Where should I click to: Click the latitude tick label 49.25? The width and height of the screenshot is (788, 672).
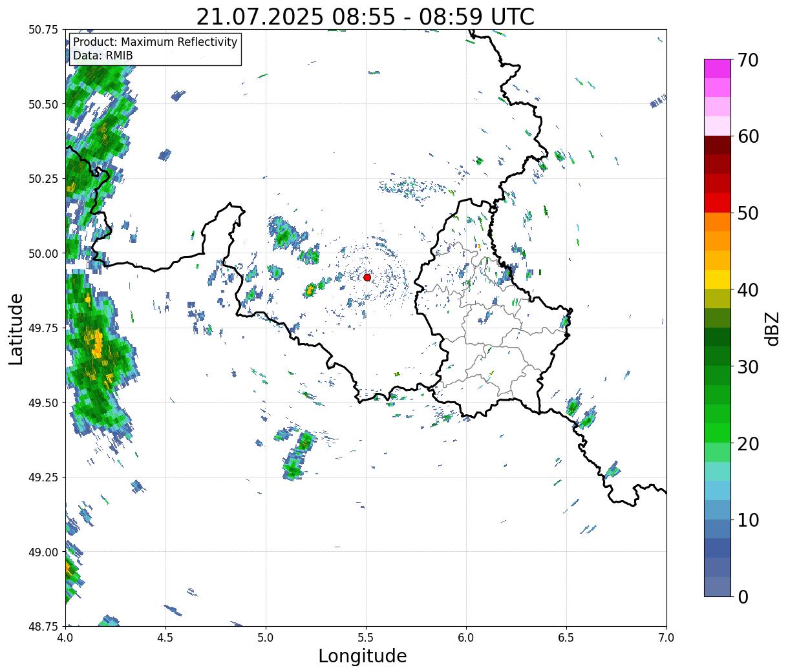[x=43, y=478]
